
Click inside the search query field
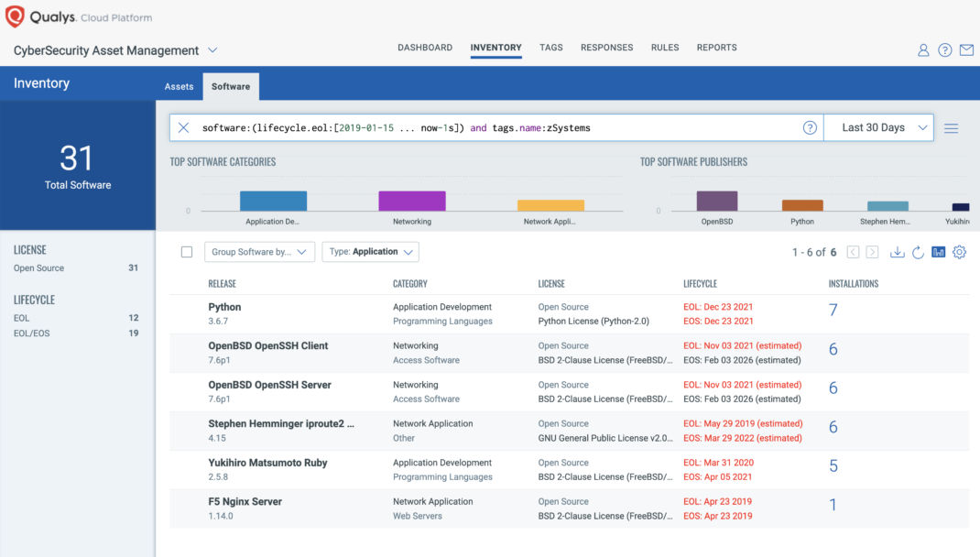tap(458, 127)
